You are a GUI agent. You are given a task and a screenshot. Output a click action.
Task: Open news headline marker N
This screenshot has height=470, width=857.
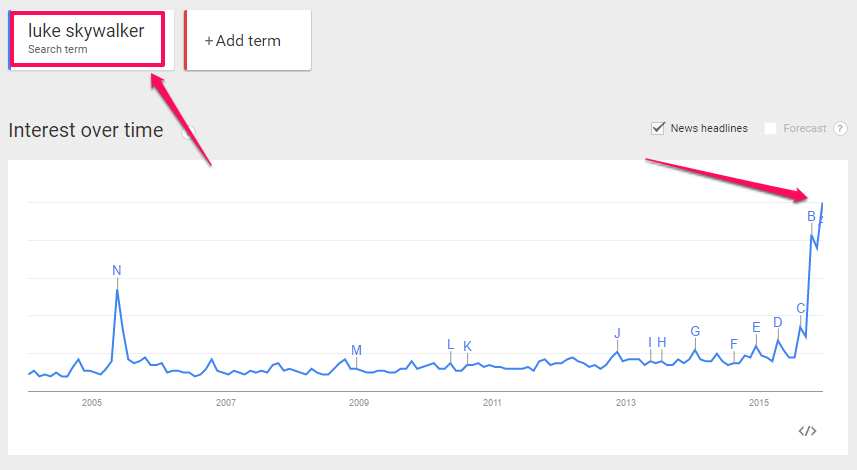click(116, 270)
